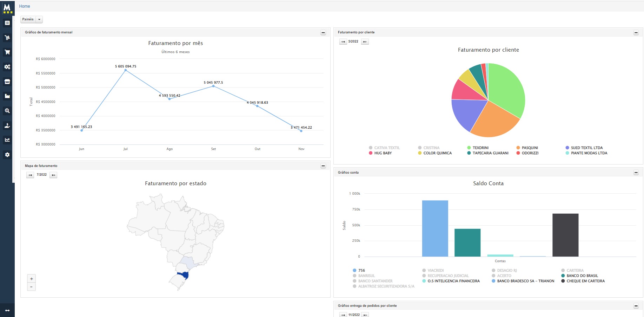Open the hand-holding-dollar sidebar icon

pos(7,125)
